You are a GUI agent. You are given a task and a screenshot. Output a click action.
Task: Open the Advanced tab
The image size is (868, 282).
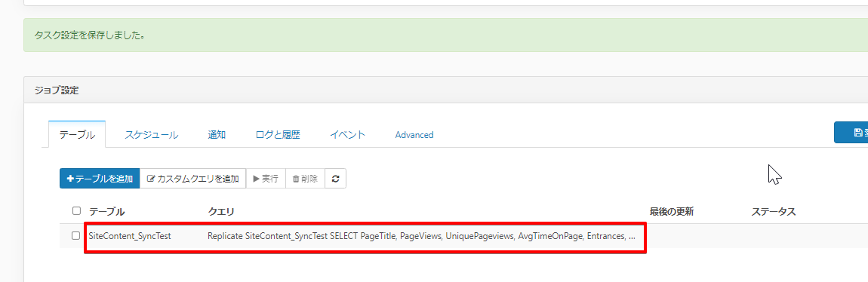[414, 134]
